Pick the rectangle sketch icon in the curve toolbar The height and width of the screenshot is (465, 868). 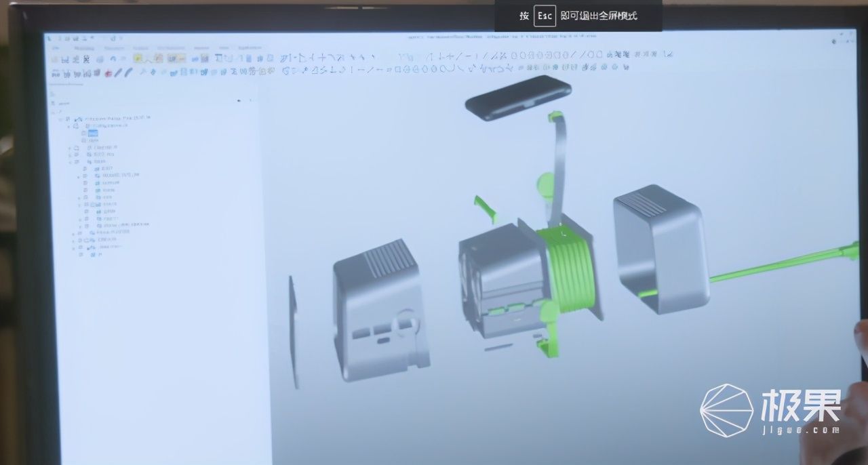click(x=397, y=68)
